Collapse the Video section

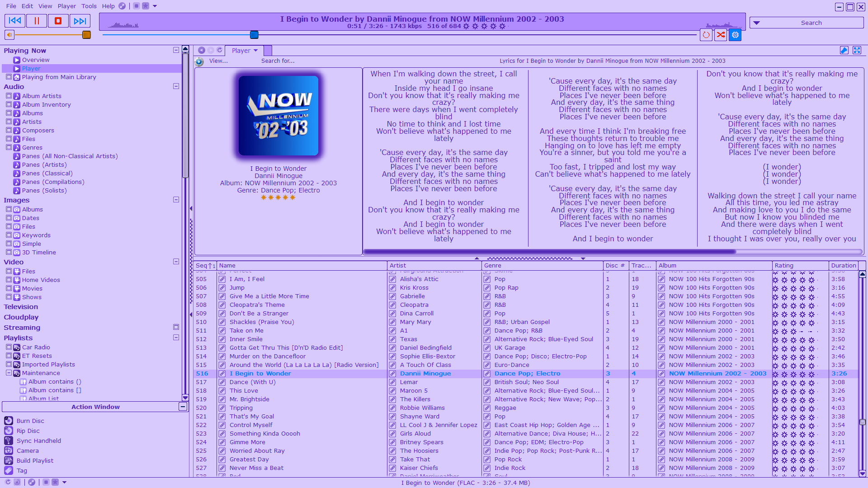[176, 262]
